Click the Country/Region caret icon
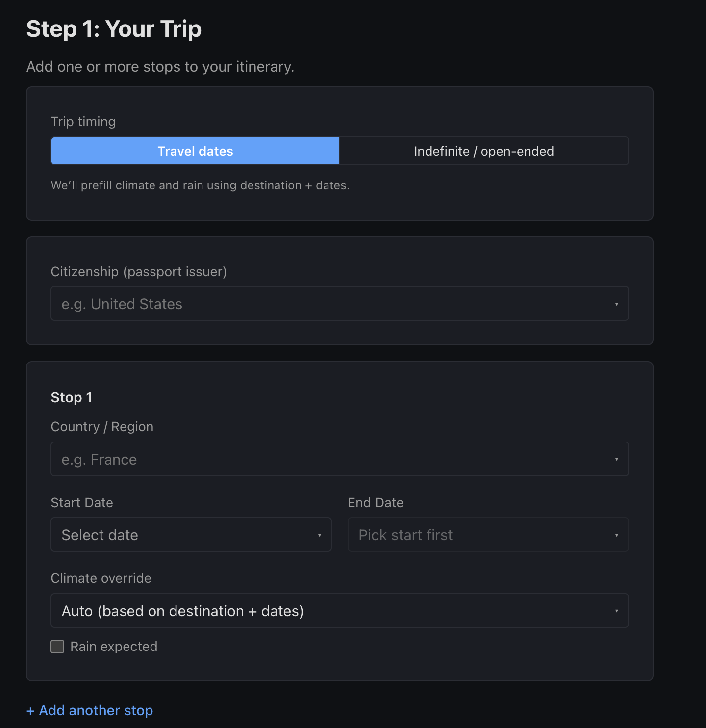 pyautogui.click(x=617, y=459)
